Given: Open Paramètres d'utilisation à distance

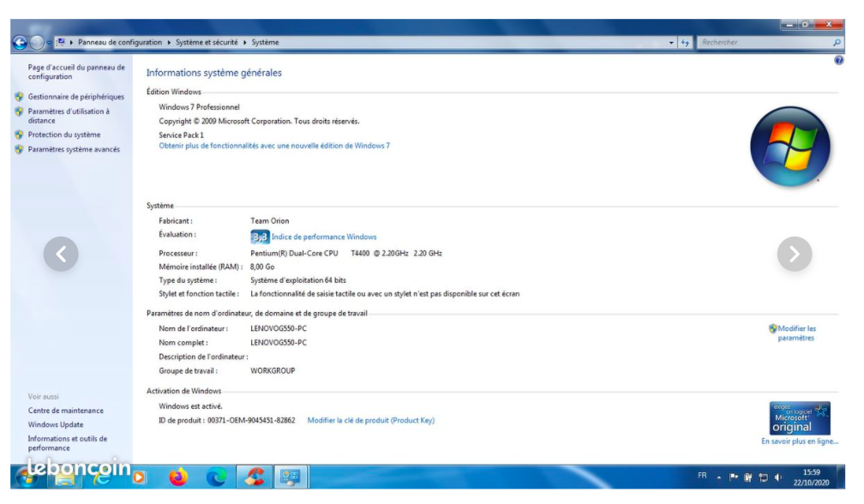Looking at the screenshot, I should pyautogui.click(x=69, y=116).
